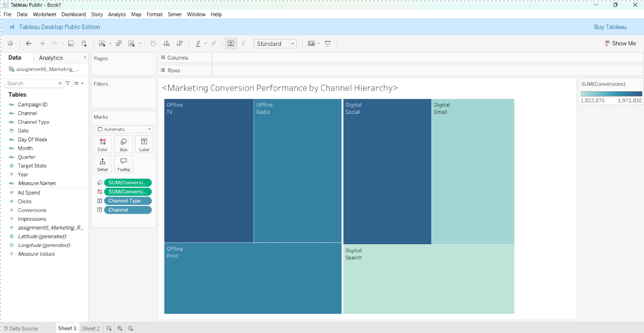Click the SUM(Conversions) color pill
This screenshot has width=644, height=333.
pyautogui.click(x=127, y=192)
